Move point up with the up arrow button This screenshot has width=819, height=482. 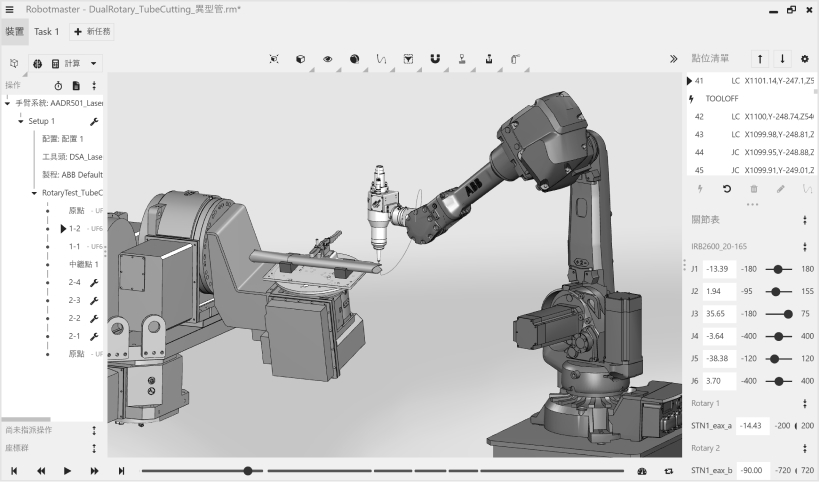pyautogui.click(x=760, y=59)
